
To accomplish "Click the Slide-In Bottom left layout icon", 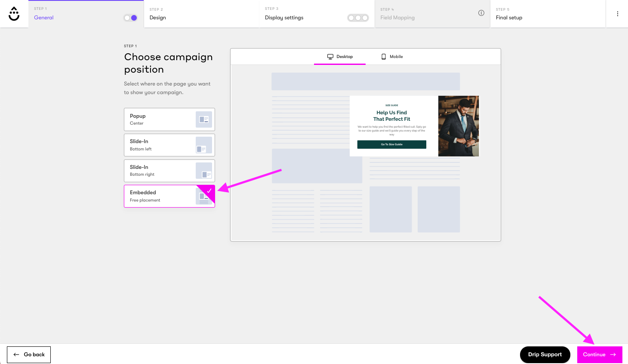I will [204, 145].
